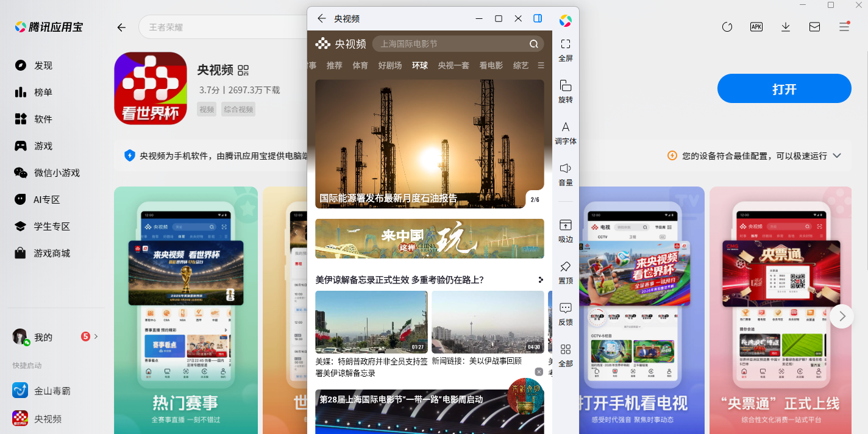Show next screenshots with right arrow
Viewport: 868px width, 434px height.
842,316
